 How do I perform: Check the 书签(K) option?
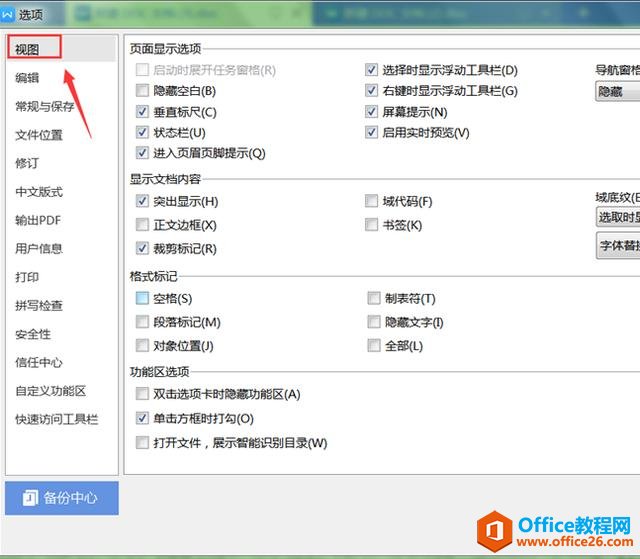(371, 225)
